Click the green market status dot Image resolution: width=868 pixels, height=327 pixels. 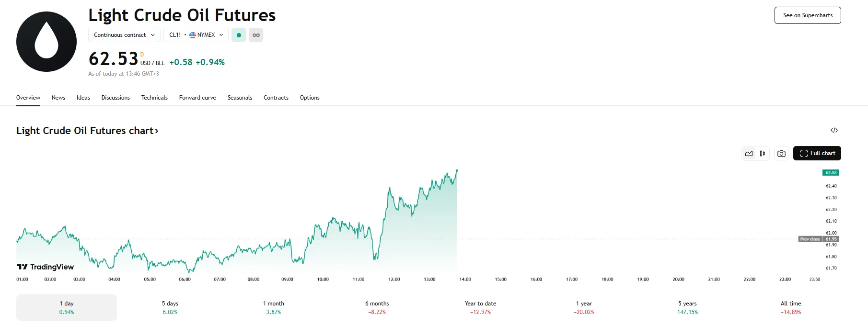[238, 34]
